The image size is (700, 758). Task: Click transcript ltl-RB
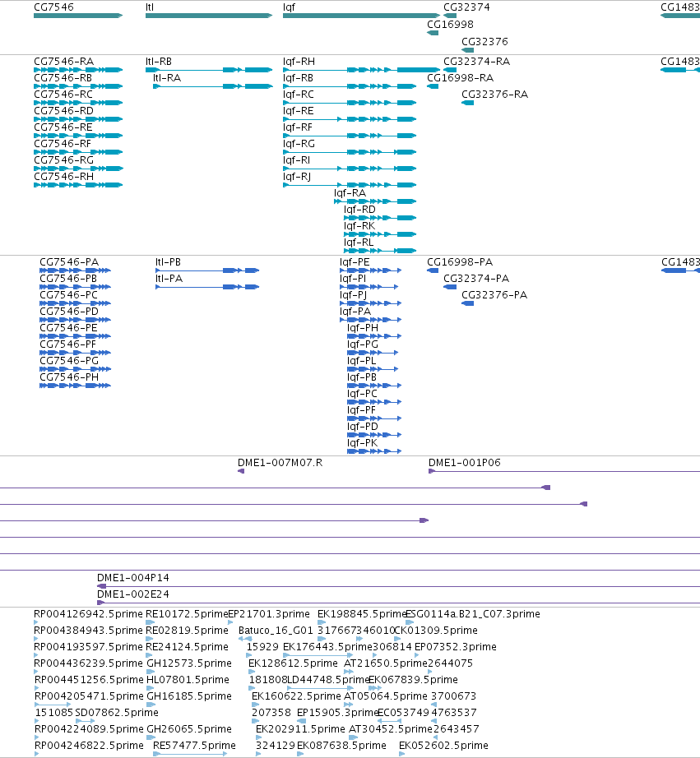[x=159, y=62]
